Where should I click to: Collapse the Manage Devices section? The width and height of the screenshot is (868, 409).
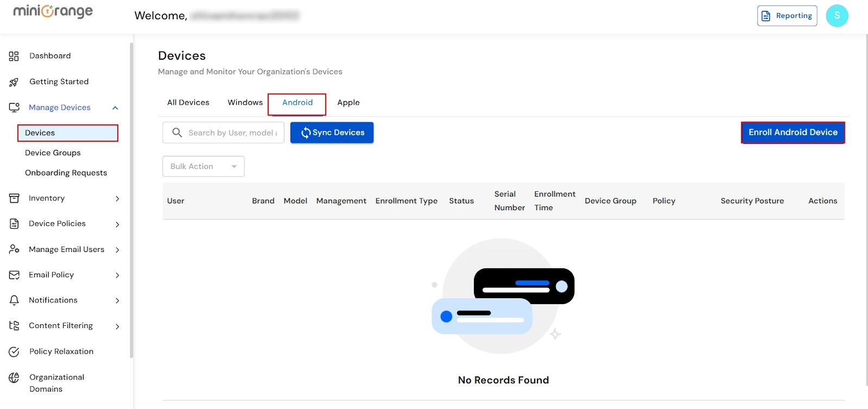[115, 108]
